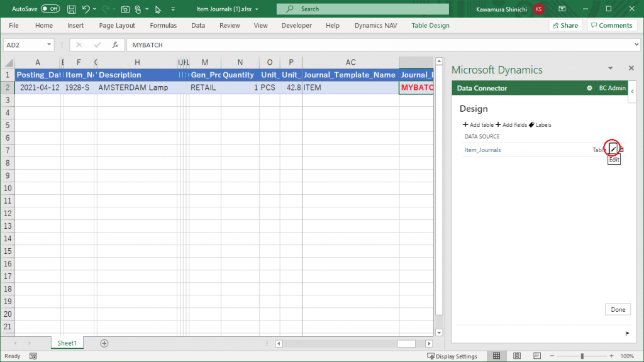Click the Select All corner triangle
Viewport: 644px width, 362px height.
(x=9, y=63)
